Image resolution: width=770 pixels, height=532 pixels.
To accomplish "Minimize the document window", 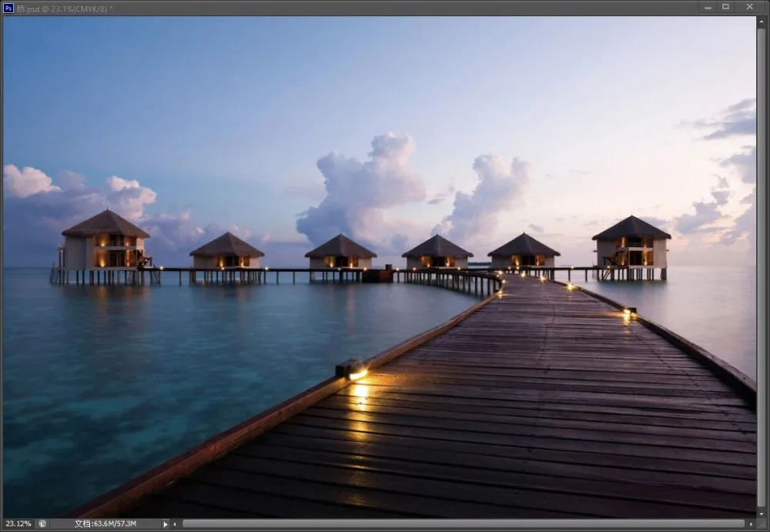I will 708,8.
